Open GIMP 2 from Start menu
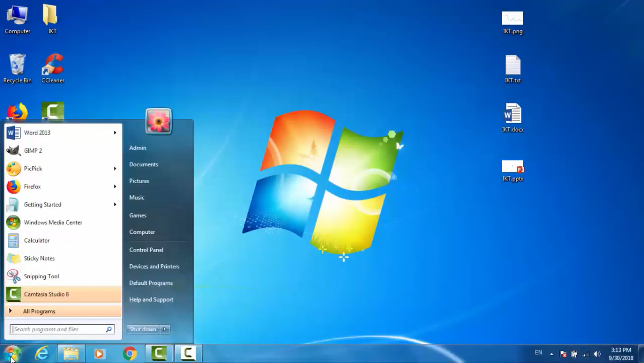The width and height of the screenshot is (644, 363). pos(33,151)
